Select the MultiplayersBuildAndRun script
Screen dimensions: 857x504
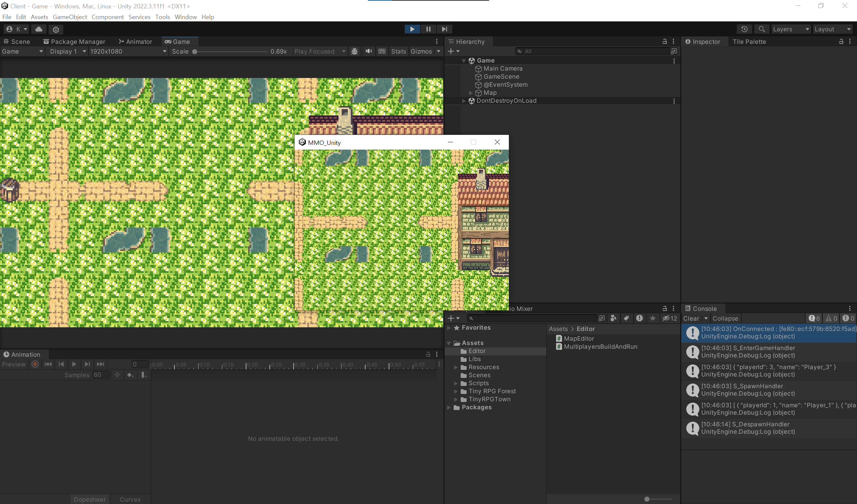[x=600, y=347]
